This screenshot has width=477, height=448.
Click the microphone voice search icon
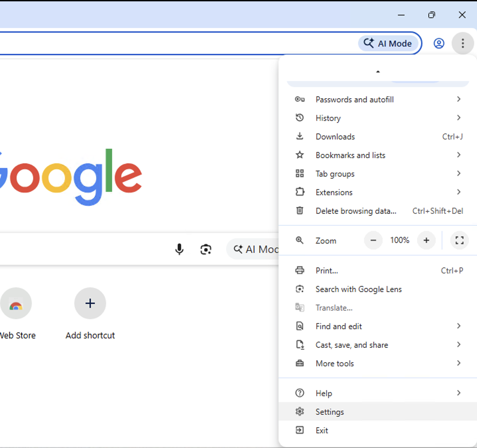(179, 249)
